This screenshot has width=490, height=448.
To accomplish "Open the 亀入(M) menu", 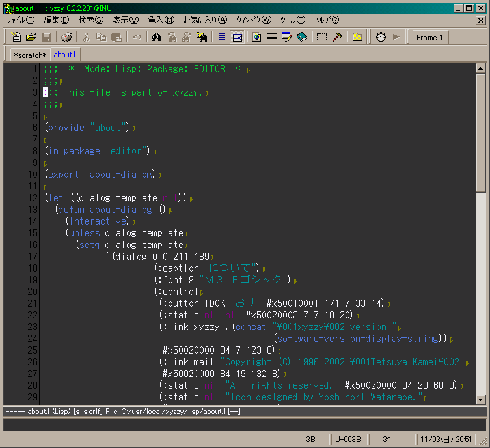I will tap(161, 20).
